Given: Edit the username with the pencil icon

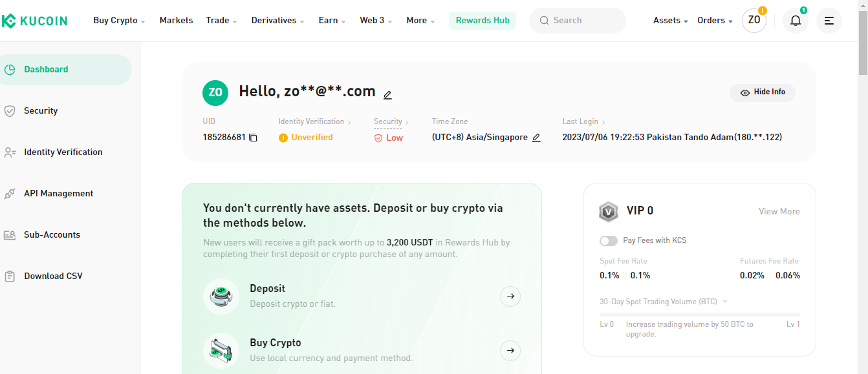Looking at the screenshot, I should point(387,95).
